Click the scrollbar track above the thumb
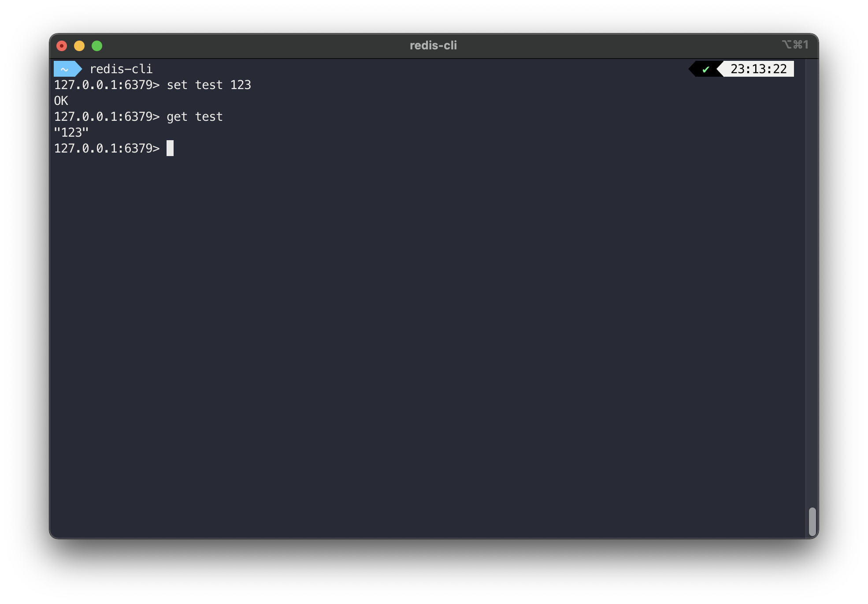Viewport: 868px width, 604px height. click(x=812, y=282)
